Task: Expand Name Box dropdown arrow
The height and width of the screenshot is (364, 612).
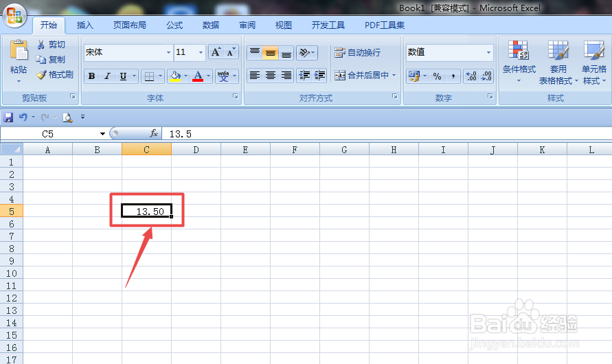Action: point(102,134)
